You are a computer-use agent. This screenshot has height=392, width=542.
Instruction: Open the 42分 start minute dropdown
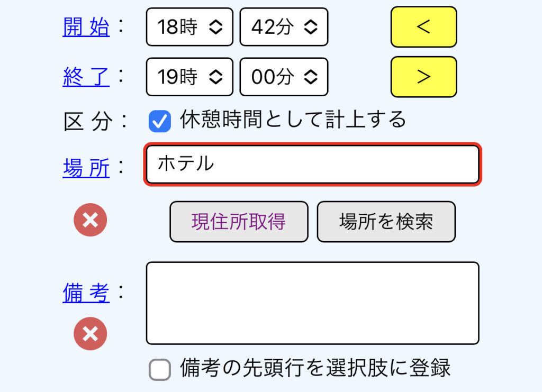pos(284,27)
